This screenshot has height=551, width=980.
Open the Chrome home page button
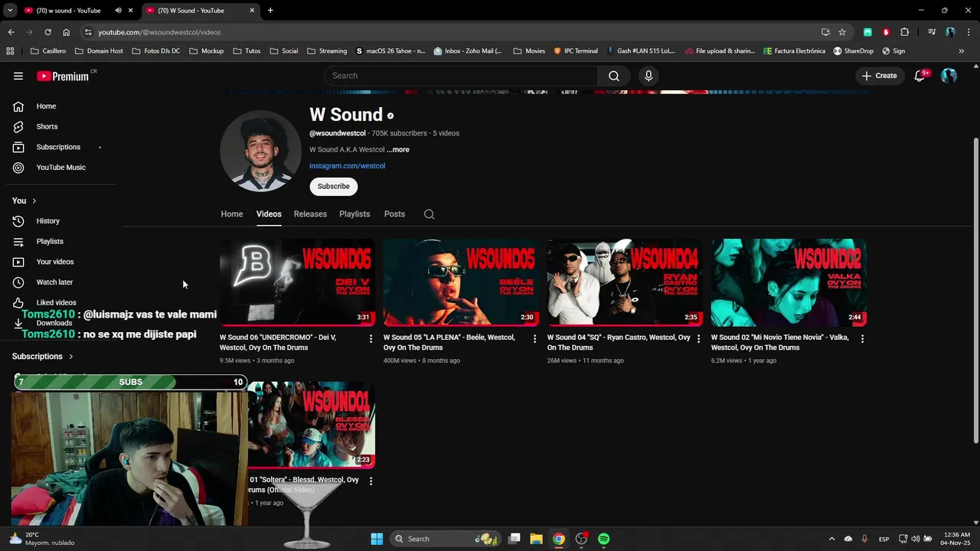[66, 32]
